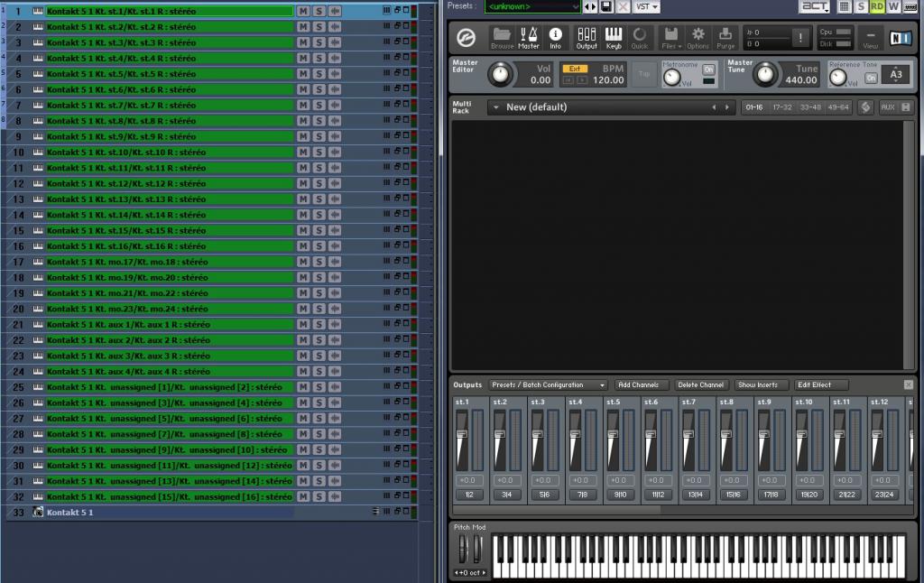Image resolution: width=924 pixels, height=583 pixels.
Task: Select the previous multi with left arrow
Action: 714,107
